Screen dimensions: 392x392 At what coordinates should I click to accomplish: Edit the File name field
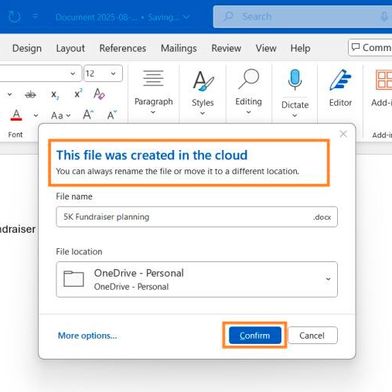[x=197, y=217]
